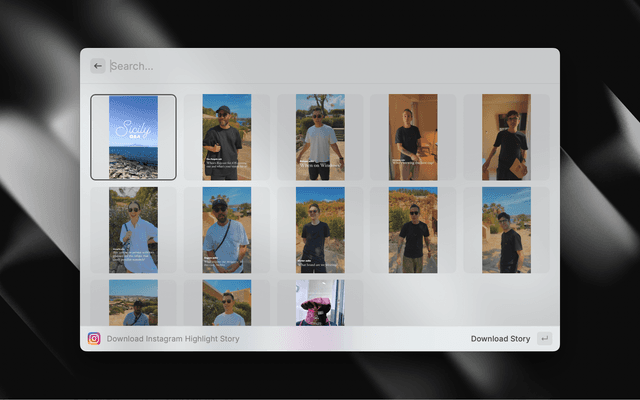640x400 pixels.
Task: Select story of man by orange cliff
Action: 413,230
